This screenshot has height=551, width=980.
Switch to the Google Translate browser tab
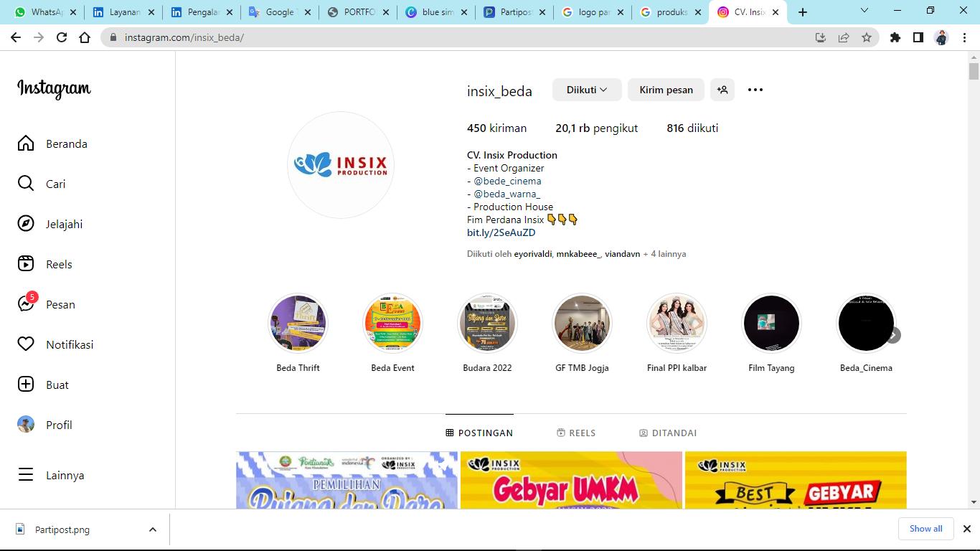[277, 12]
